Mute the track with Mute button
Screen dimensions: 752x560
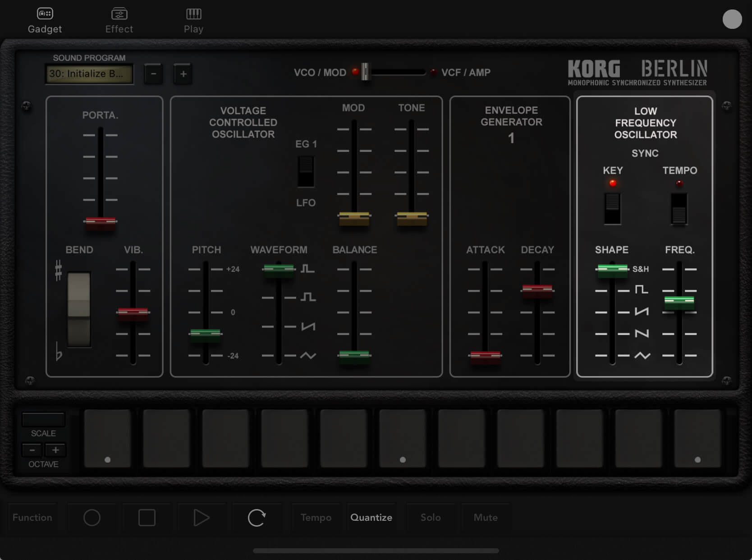click(486, 518)
